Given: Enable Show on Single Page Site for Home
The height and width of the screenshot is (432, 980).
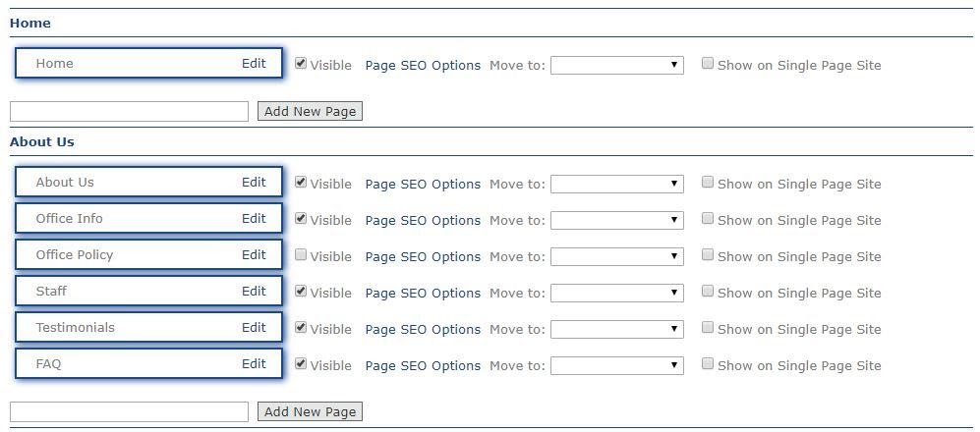Looking at the screenshot, I should (x=708, y=64).
